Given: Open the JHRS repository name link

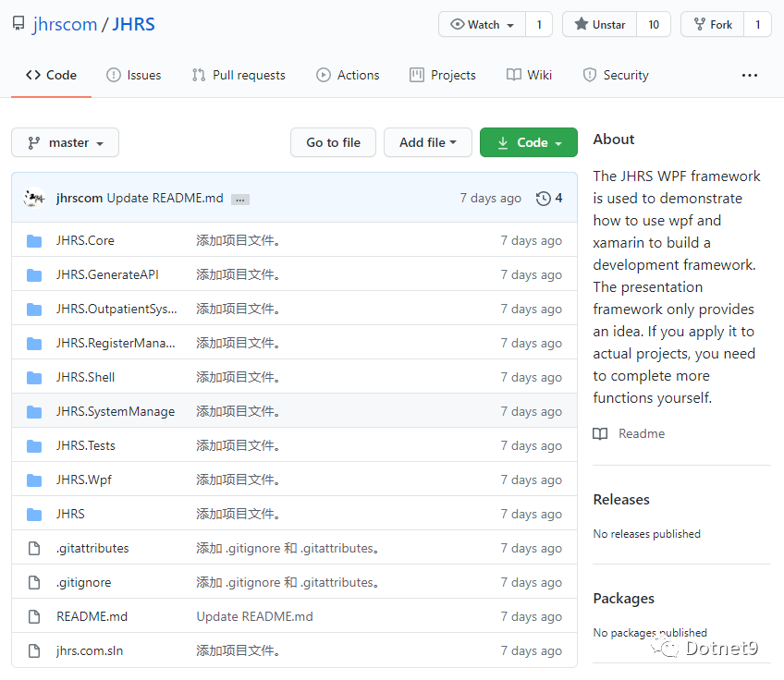Looking at the screenshot, I should 133,24.
